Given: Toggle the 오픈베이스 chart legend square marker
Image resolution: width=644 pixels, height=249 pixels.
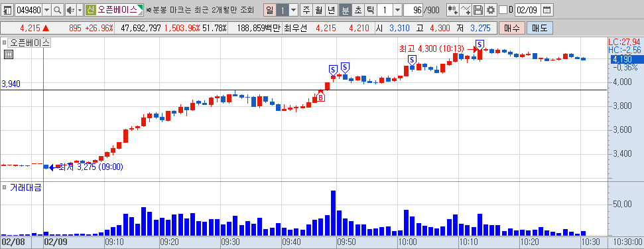Looking at the screenshot, I should 4,42.
